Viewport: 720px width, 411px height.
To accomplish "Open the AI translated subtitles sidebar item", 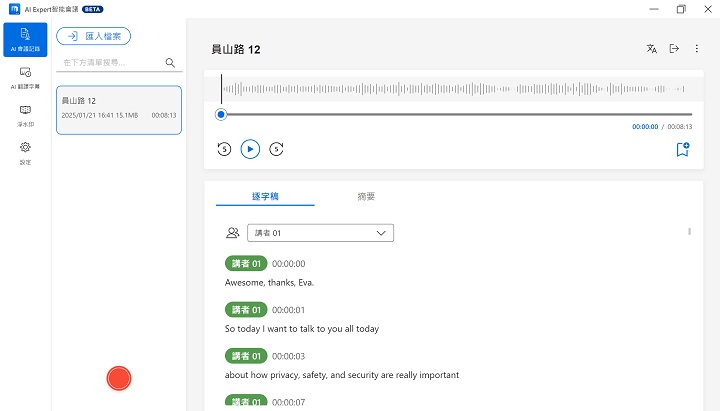I will click(25, 78).
